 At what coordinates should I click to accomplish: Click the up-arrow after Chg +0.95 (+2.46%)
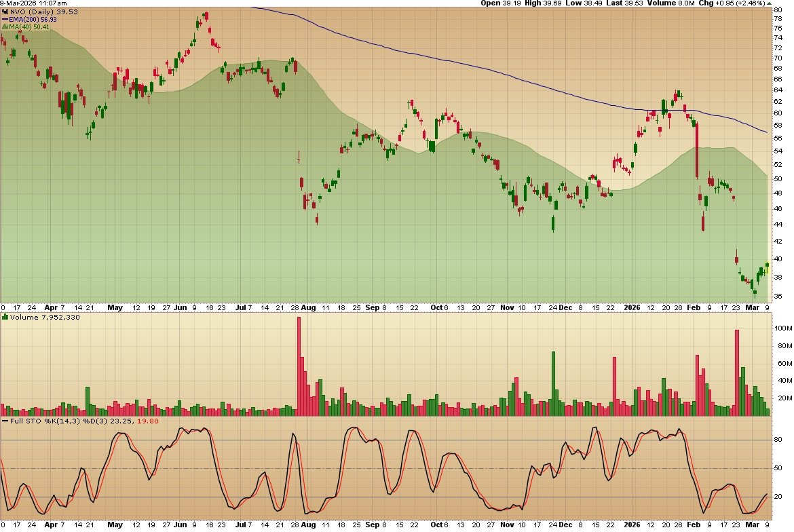769,3
